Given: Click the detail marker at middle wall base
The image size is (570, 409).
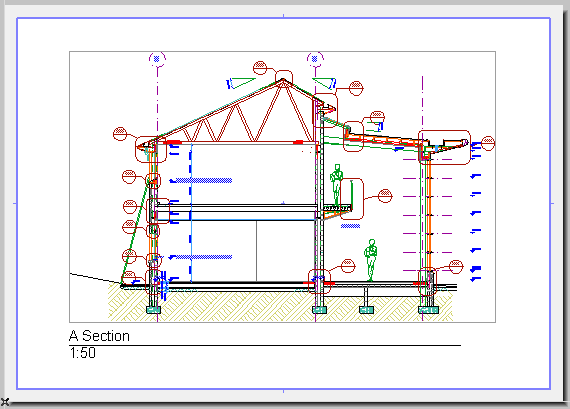Looking at the screenshot, I should click(x=348, y=266).
